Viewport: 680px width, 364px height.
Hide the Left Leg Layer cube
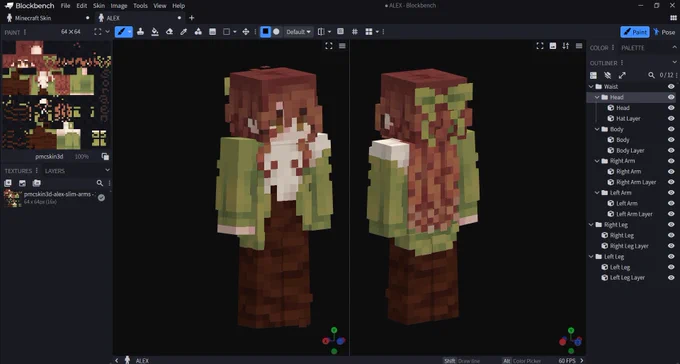(x=671, y=278)
